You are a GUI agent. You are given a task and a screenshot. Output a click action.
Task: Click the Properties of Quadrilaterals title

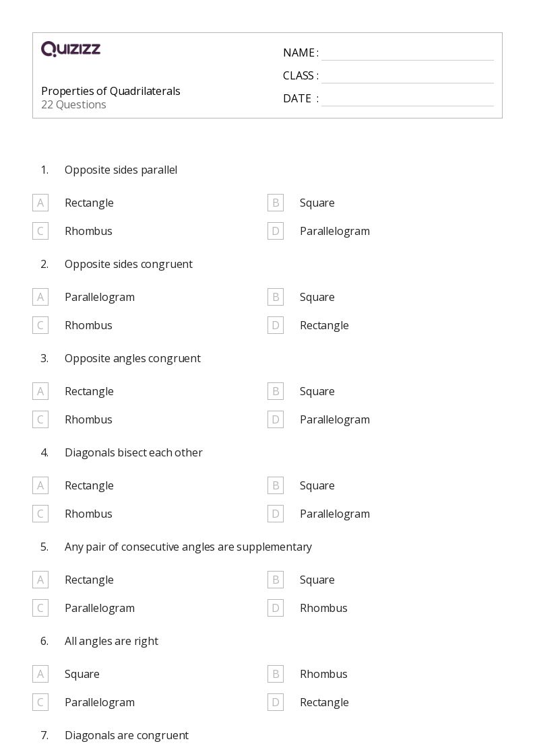tap(111, 91)
